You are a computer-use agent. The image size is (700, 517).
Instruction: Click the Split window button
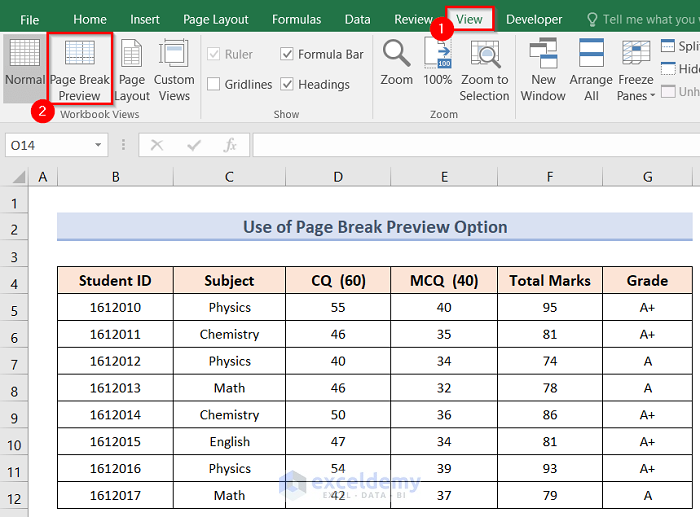click(679, 46)
